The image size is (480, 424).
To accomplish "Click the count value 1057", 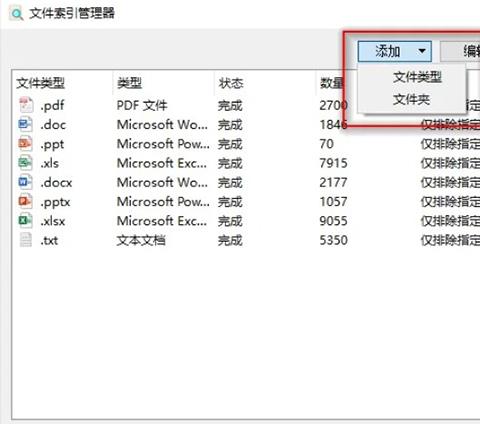I will click(334, 202).
